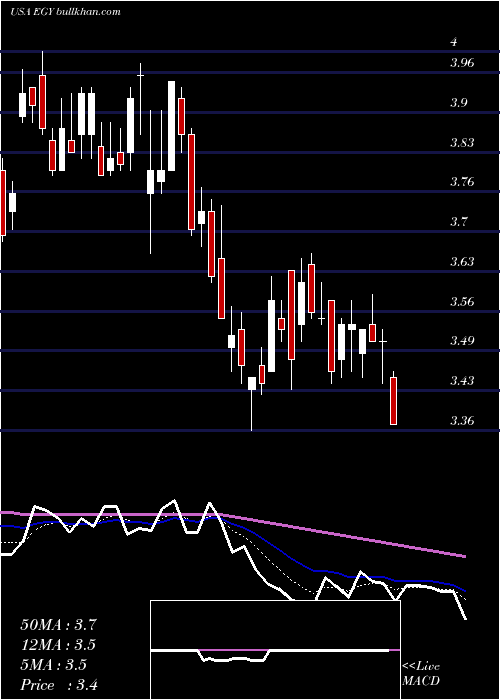Click the '5MA : 3.5' readout
Screen dimensions: 500x700
[54, 665]
